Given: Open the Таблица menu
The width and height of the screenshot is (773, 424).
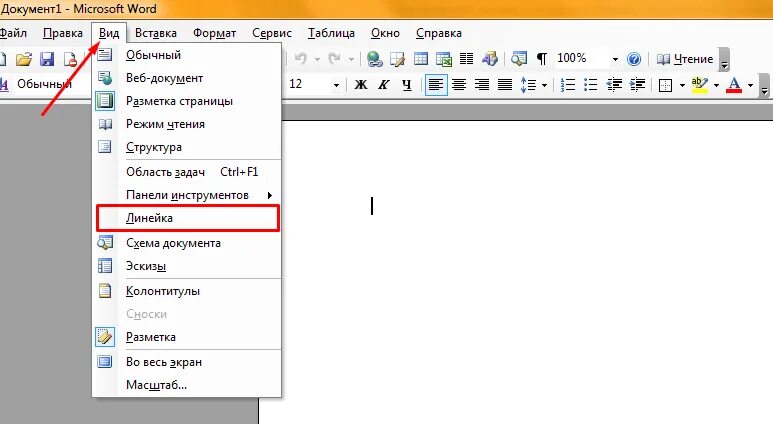Looking at the screenshot, I should tap(331, 33).
